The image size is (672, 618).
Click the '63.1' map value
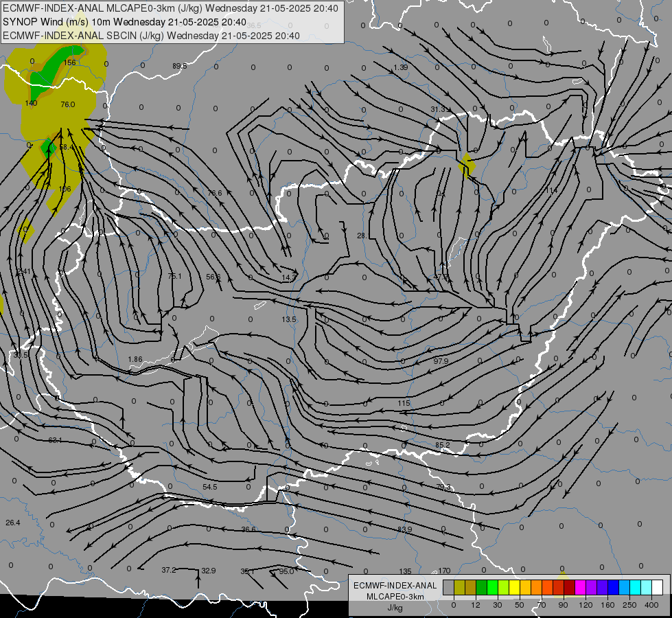point(56,440)
